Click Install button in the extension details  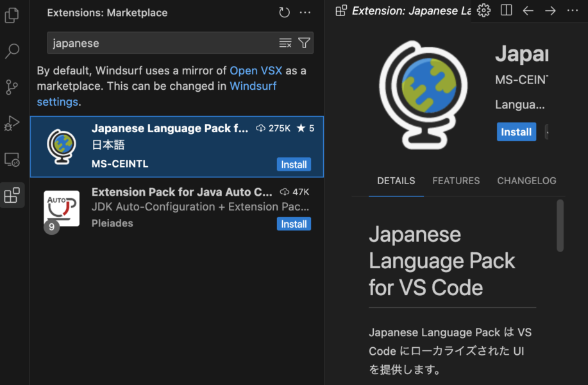click(x=516, y=132)
